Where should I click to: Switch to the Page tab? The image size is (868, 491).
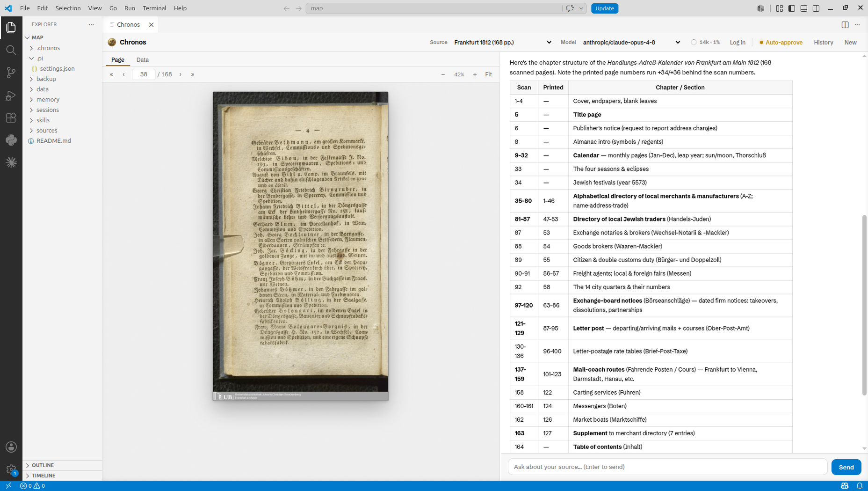(x=118, y=60)
